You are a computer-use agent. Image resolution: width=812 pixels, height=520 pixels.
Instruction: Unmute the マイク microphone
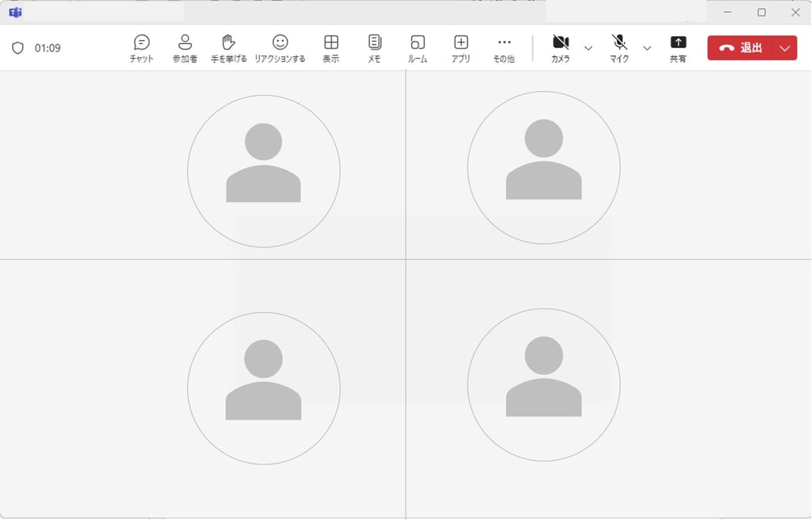coord(619,49)
